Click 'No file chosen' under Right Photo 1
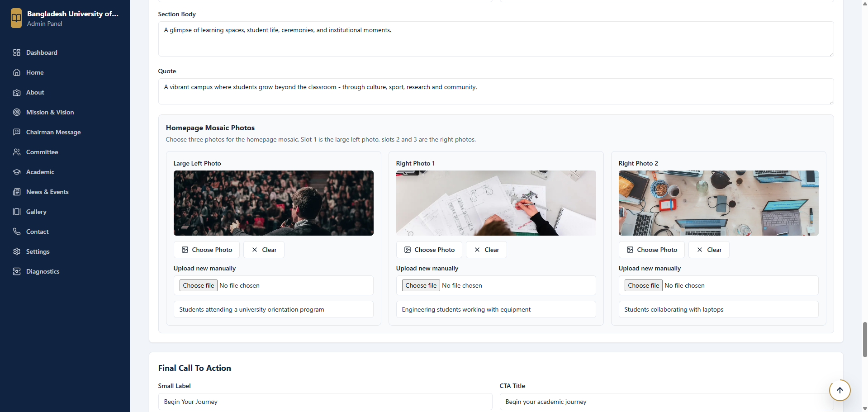Image resolution: width=868 pixels, height=412 pixels. coord(462,285)
